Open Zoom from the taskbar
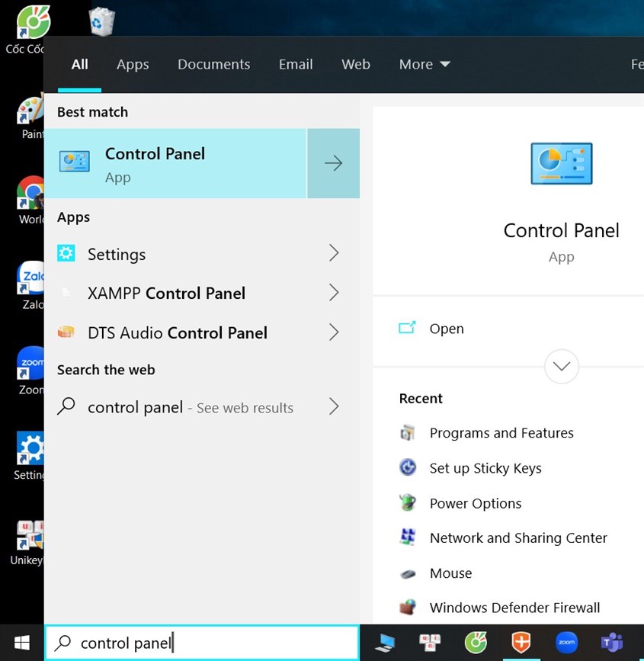Viewport: 644px width, 661px height. point(566,643)
